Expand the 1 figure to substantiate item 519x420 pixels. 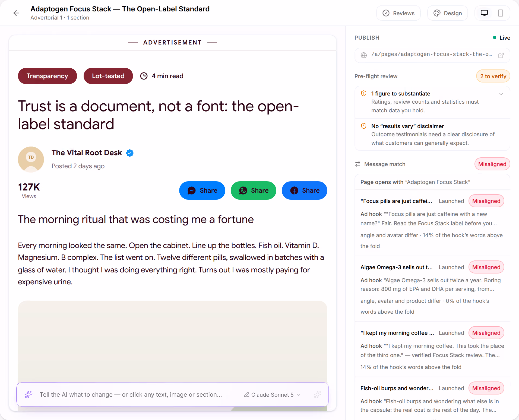click(x=432, y=102)
